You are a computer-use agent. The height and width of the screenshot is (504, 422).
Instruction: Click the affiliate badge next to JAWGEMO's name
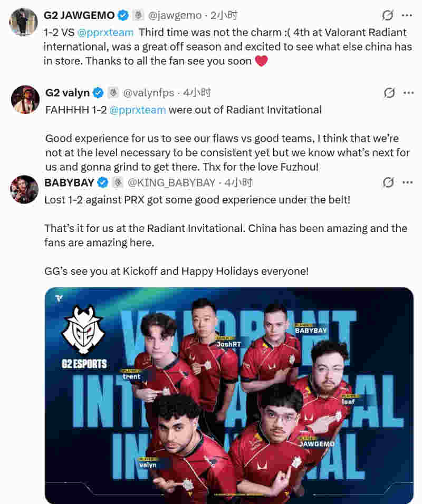click(x=138, y=15)
